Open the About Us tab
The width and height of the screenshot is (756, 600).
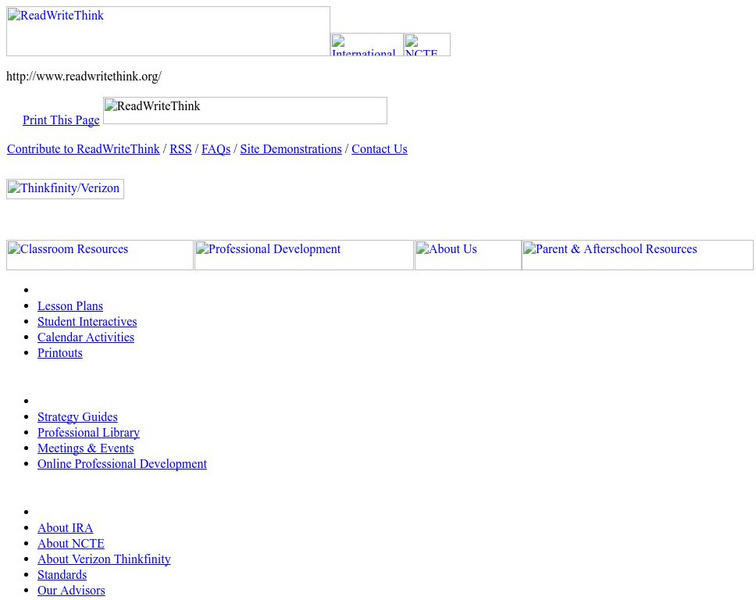coord(468,255)
